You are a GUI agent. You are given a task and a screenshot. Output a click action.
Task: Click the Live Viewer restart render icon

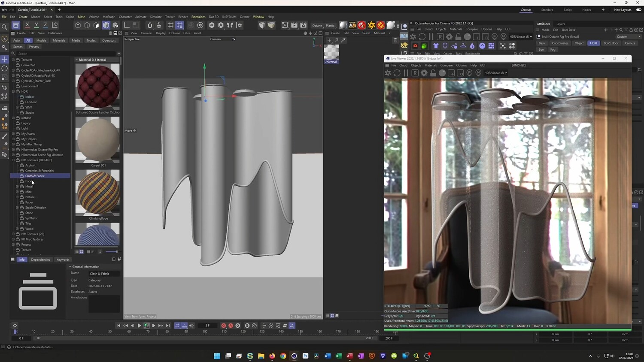click(397, 73)
